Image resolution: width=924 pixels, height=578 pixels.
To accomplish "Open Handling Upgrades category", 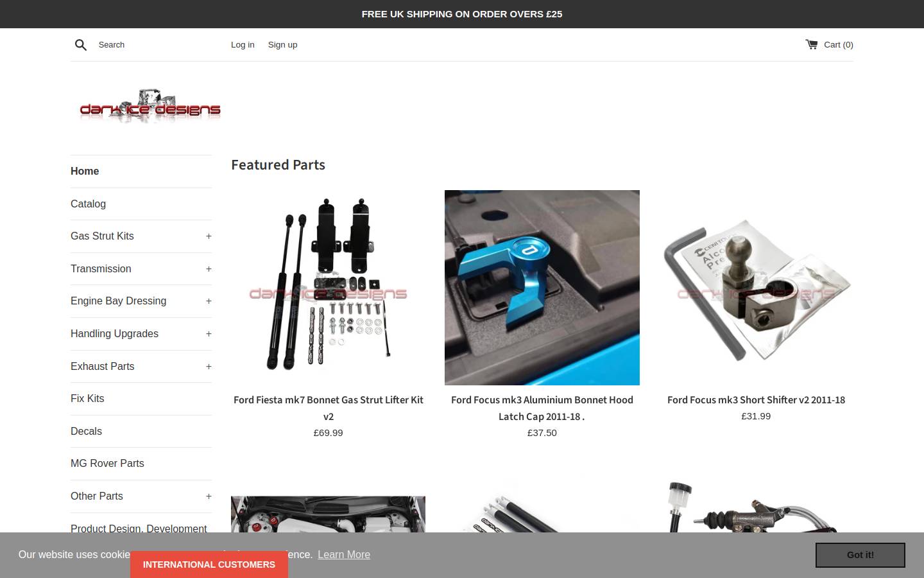I will pyautogui.click(x=114, y=333).
